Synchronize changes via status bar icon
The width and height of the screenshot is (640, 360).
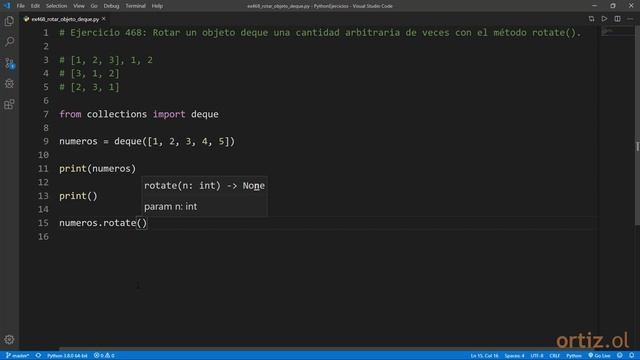coord(38,356)
